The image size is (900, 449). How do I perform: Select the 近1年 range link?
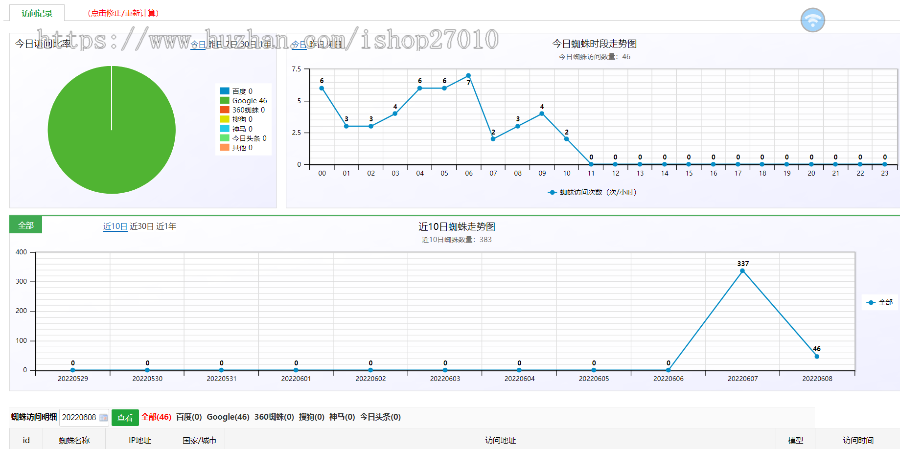click(166, 226)
